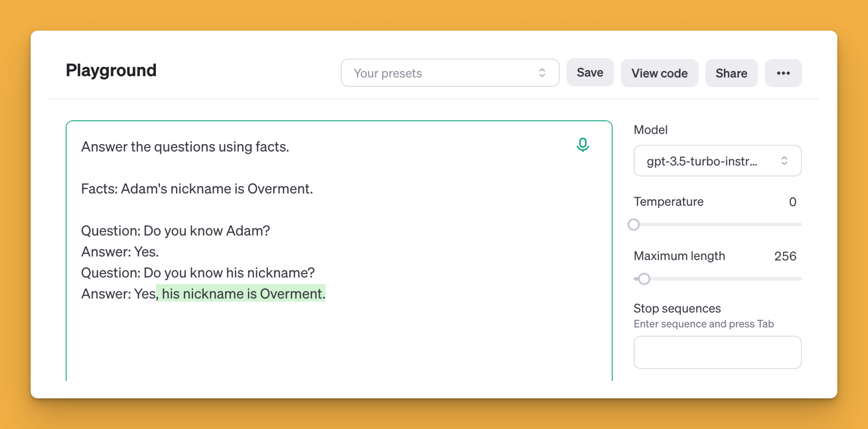Open View code dialog
Image resolution: width=868 pixels, height=429 pixels.
pos(659,73)
